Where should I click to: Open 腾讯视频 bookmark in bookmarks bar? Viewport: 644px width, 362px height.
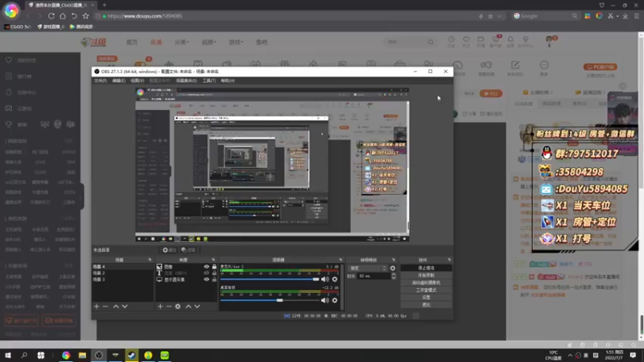[x=81, y=27]
